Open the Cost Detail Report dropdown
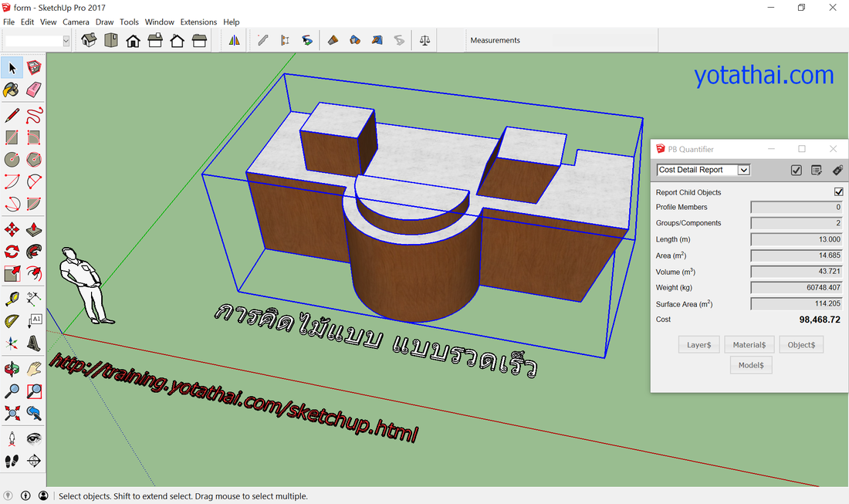Viewport: 849px width, 504px height. (x=703, y=170)
